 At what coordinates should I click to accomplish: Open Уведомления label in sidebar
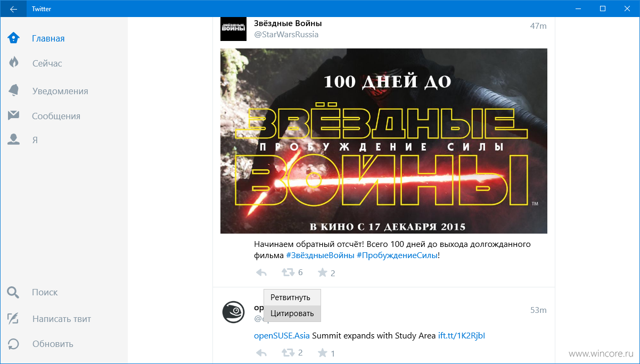click(x=60, y=91)
